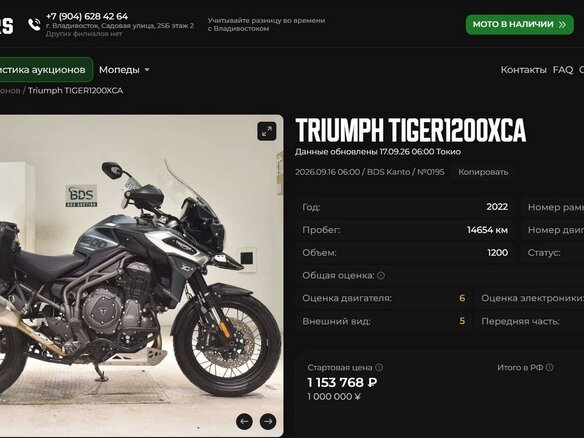Click the Год value 2022

(497, 207)
